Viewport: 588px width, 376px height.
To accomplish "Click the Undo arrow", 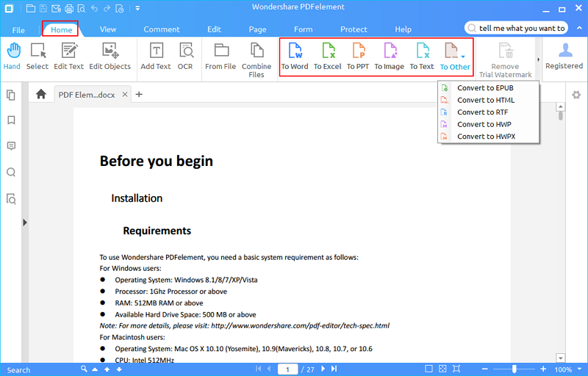I will click(94, 8).
